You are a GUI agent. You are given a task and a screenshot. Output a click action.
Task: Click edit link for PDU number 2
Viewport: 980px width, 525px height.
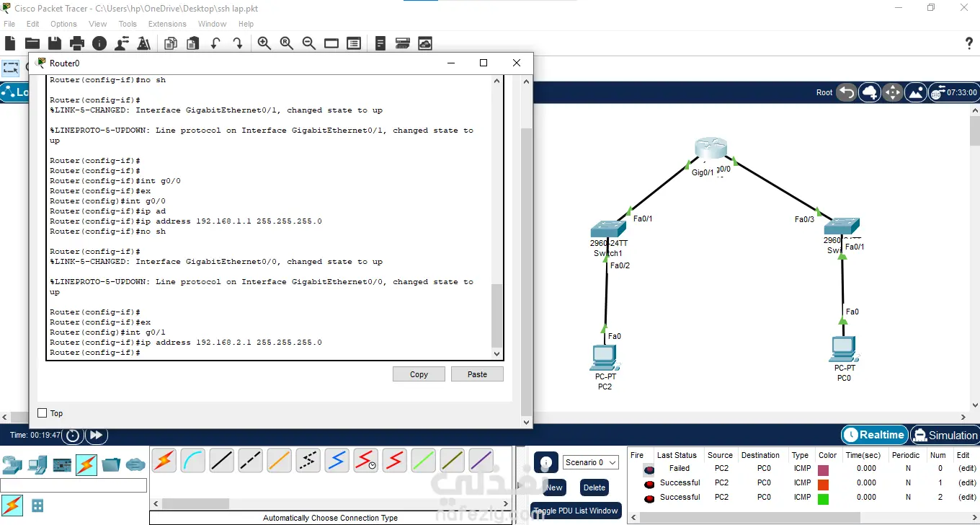point(967,497)
